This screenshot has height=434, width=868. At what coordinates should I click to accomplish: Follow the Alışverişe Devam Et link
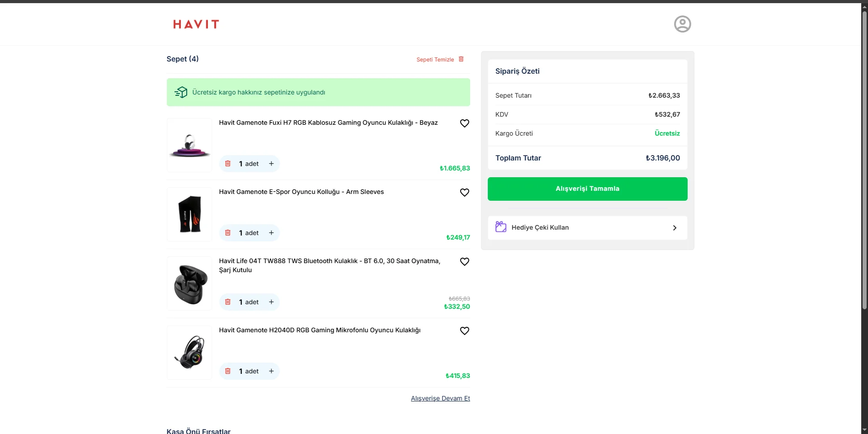(x=440, y=398)
